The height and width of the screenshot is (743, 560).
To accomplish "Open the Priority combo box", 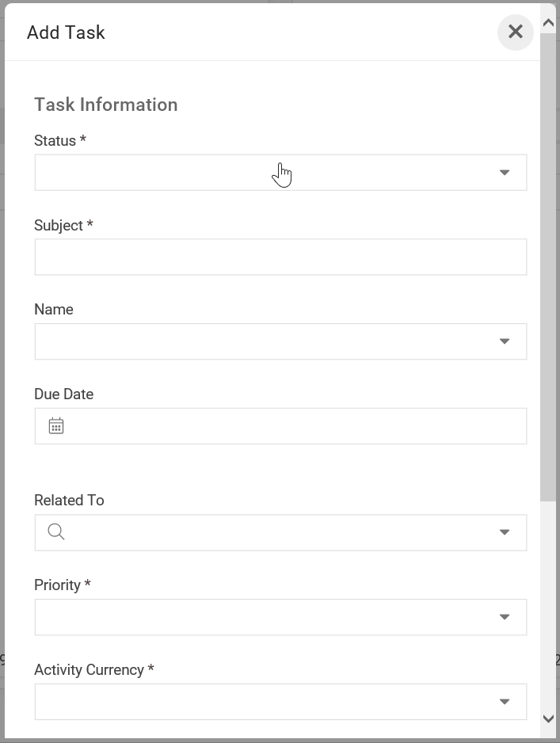I will point(261,617).
